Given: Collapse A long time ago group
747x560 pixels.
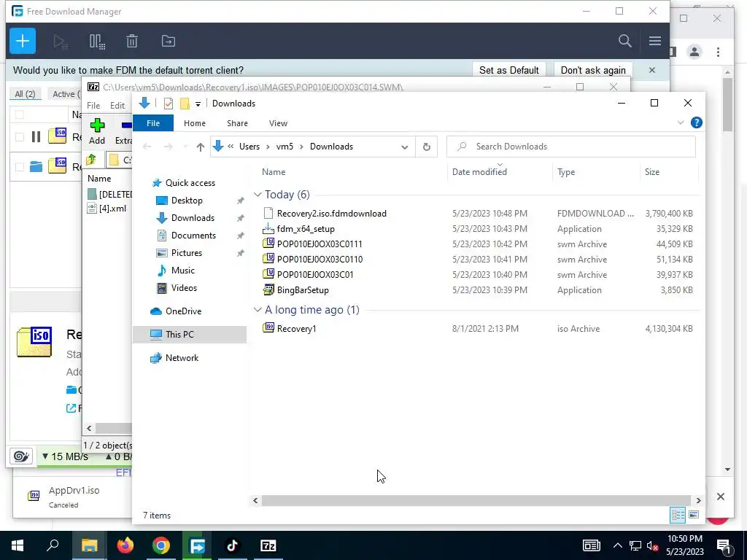Looking at the screenshot, I should 258,309.
